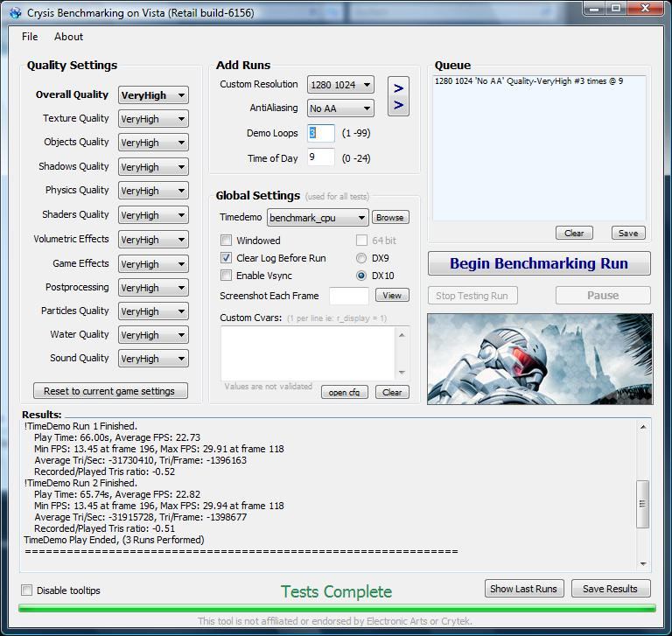672x636 pixels.
Task: Click Stop Testing Run
Action: tap(472, 296)
